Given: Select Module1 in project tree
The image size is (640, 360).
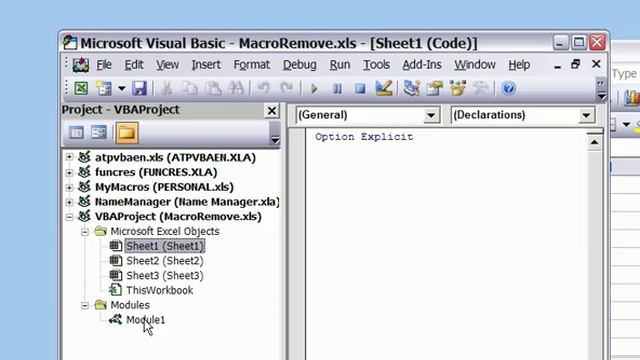Looking at the screenshot, I should click(x=146, y=320).
